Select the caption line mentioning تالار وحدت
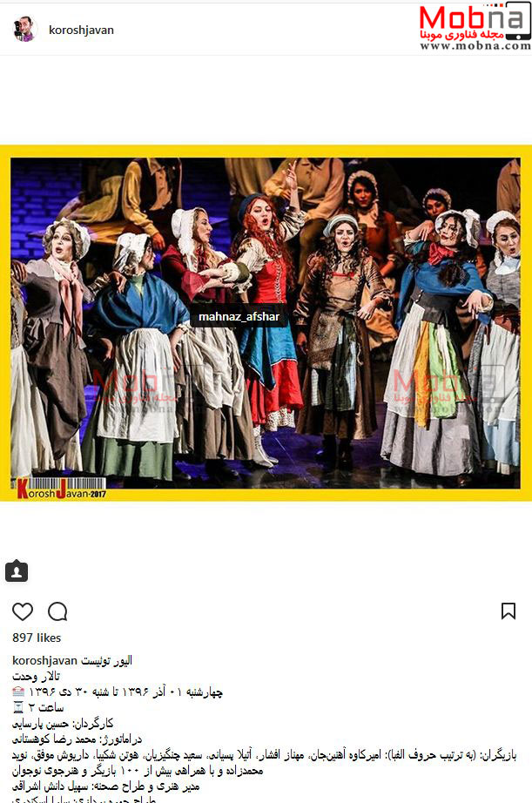Image resolution: width=532 pixels, height=803 pixels. click(x=36, y=677)
